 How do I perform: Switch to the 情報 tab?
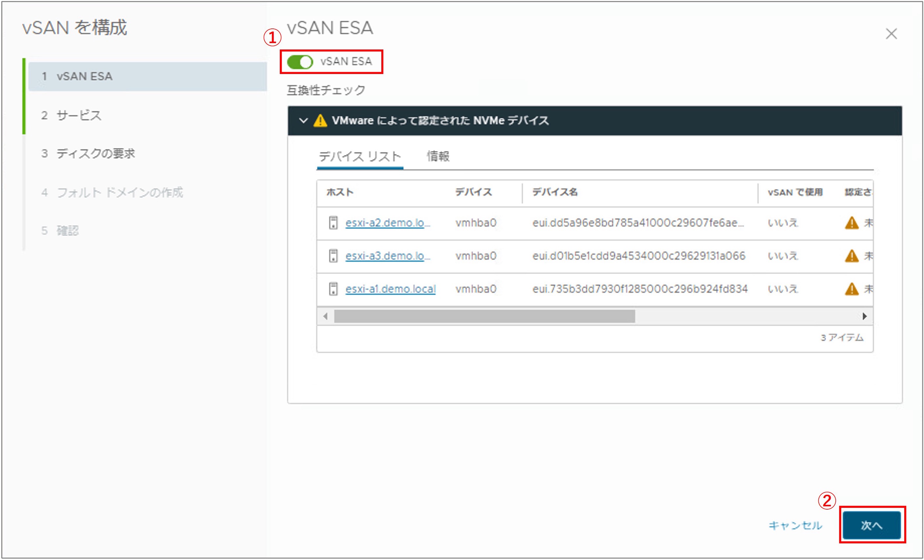pos(438,156)
